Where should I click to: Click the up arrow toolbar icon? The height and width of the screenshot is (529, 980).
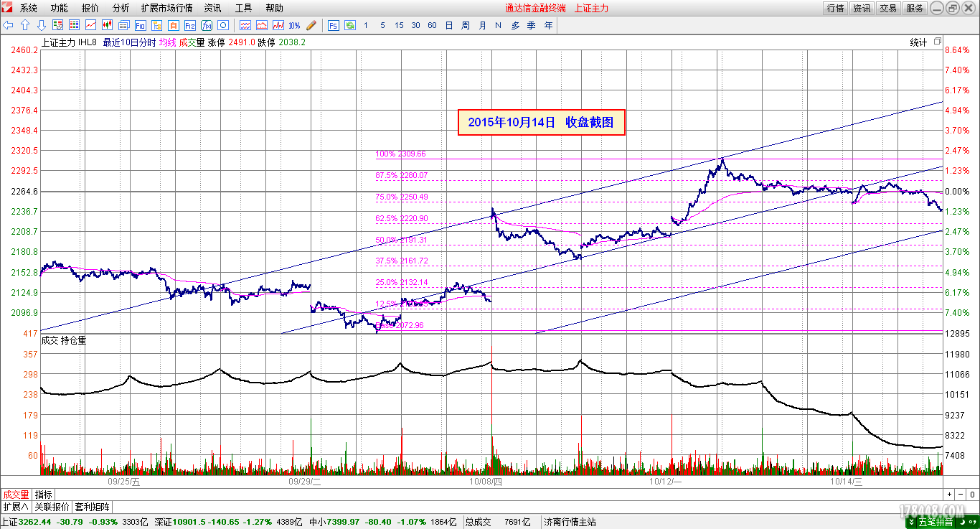[25, 25]
